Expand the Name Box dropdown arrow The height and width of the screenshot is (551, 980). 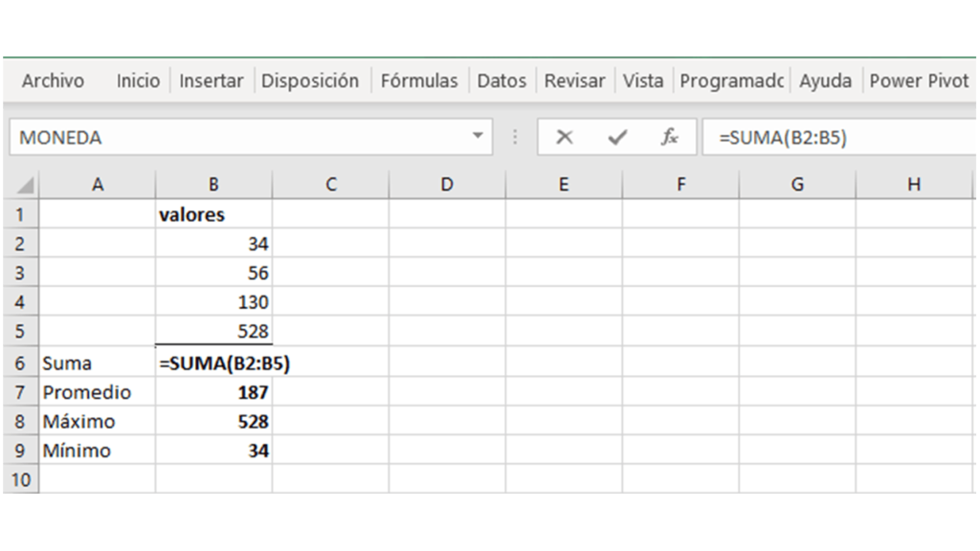pyautogui.click(x=478, y=137)
